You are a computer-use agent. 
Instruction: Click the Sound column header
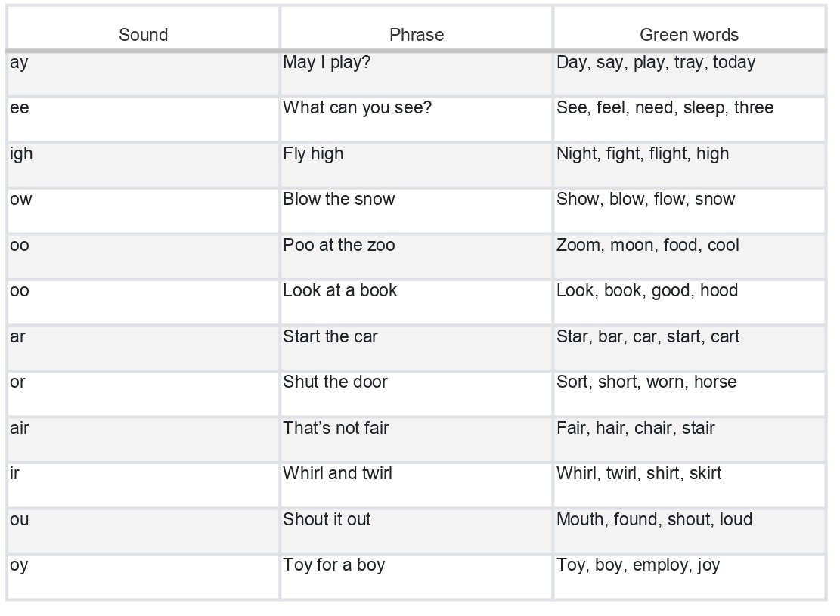pos(143,29)
